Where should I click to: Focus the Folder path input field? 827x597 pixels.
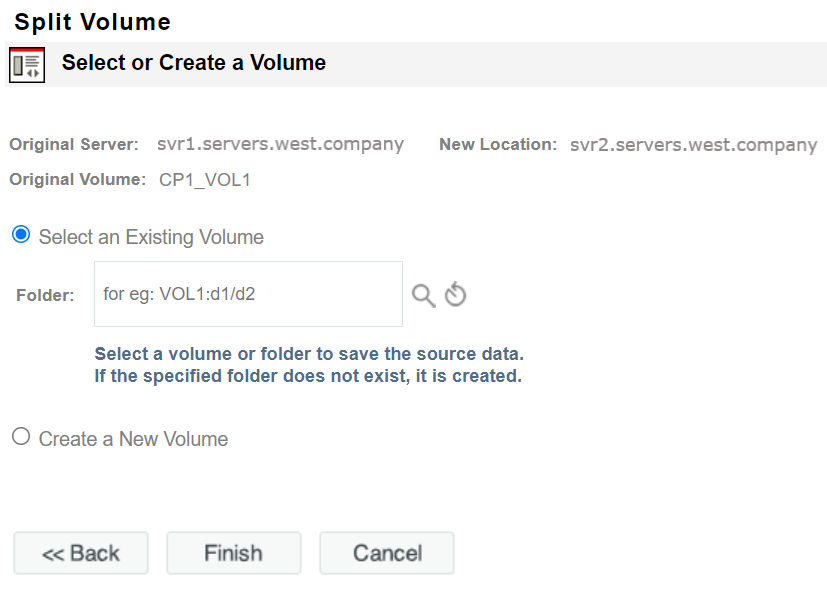(248, 294)
